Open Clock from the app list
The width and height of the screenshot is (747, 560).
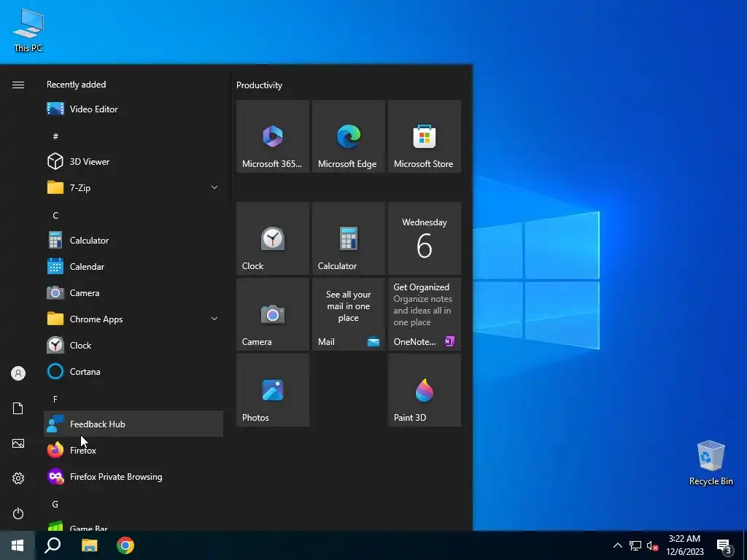pyautogui.click(x=133, y=345)
